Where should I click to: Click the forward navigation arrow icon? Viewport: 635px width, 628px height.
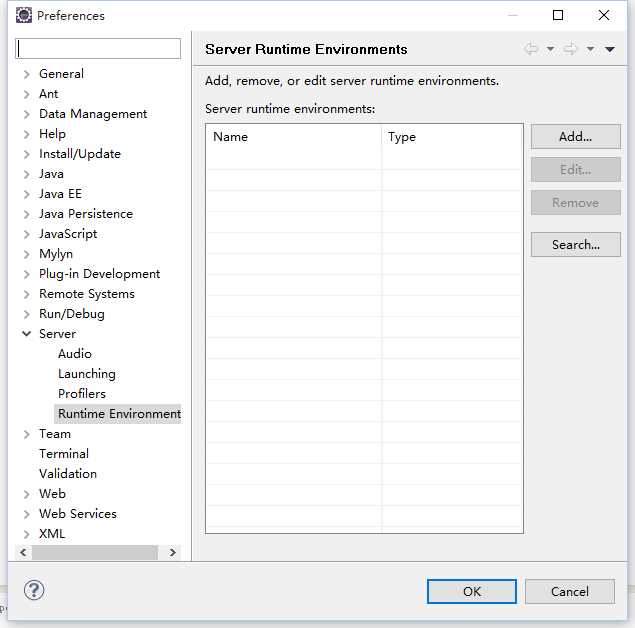pyautogui.click(x=571, y=49)
